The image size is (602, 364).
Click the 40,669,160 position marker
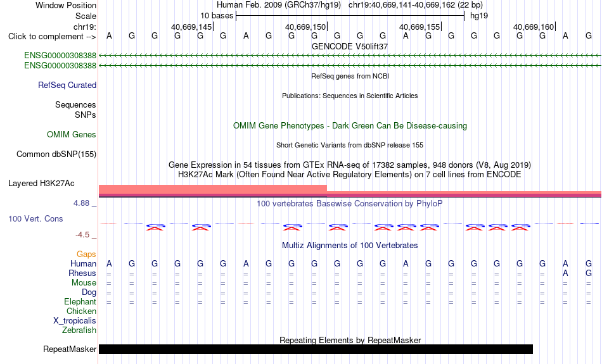[x=534, y=27]
